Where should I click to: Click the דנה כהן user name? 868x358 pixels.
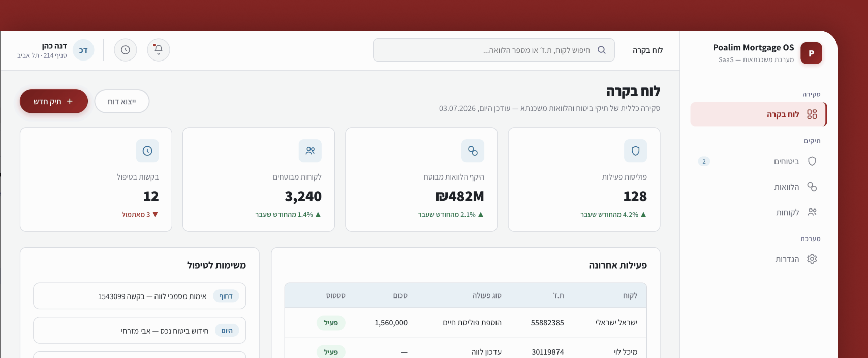(x=54, y=46)
